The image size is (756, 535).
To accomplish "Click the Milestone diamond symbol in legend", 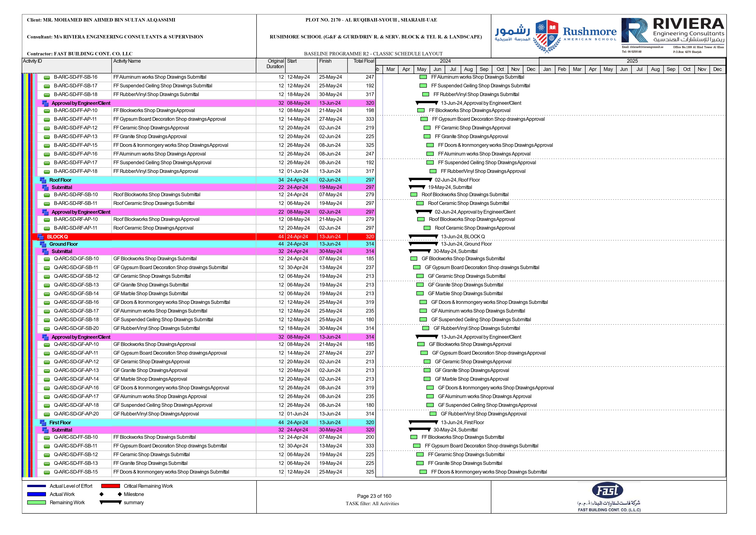I will [111, 494].
